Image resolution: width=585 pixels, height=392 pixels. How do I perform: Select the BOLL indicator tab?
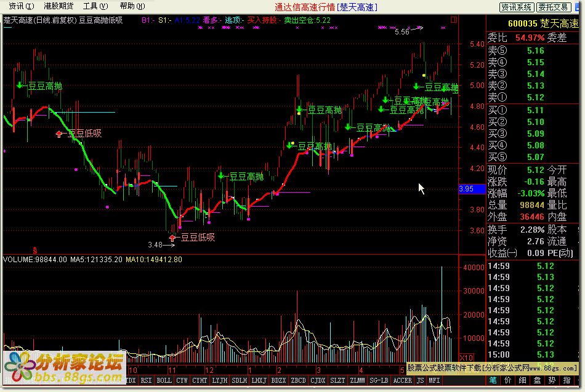164,380
